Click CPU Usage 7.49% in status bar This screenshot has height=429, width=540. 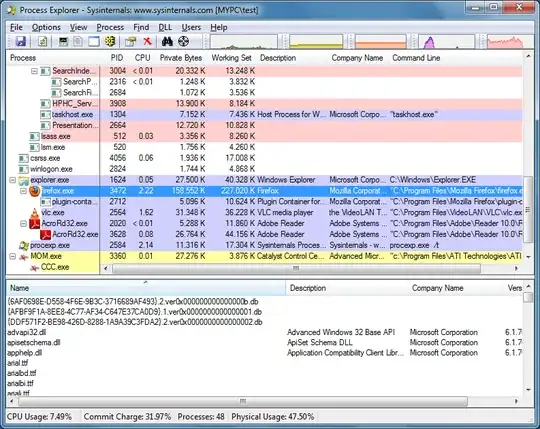tap(39, 417)
